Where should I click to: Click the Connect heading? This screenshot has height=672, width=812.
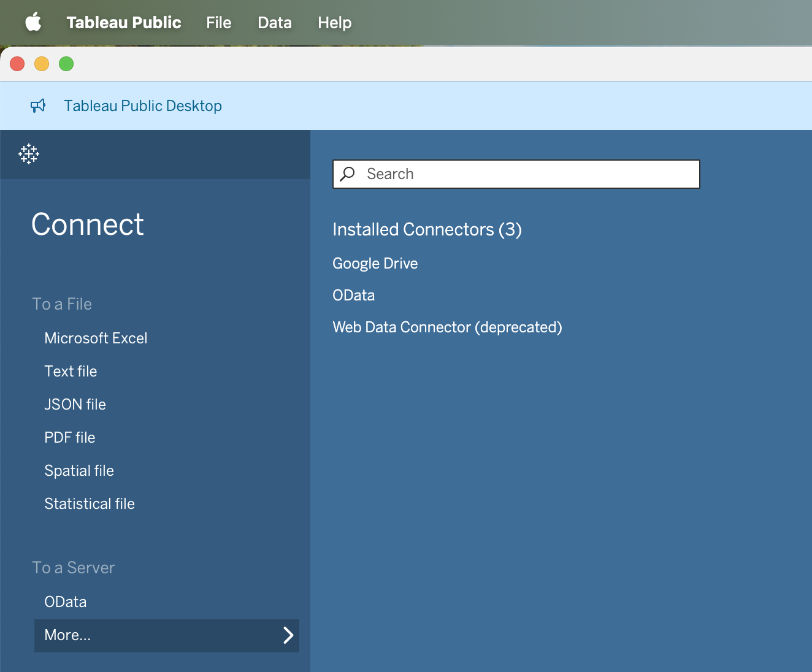(88, 224)
